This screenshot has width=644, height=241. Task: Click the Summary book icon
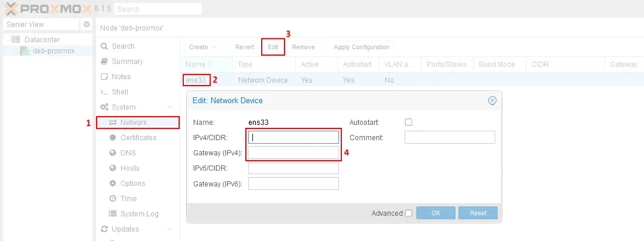click(104, 62)
